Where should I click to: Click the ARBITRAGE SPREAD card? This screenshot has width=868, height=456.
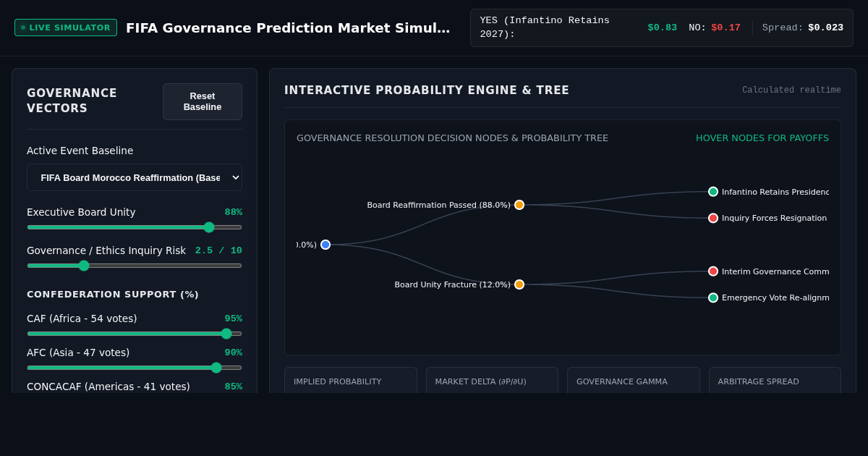[775, 380]
